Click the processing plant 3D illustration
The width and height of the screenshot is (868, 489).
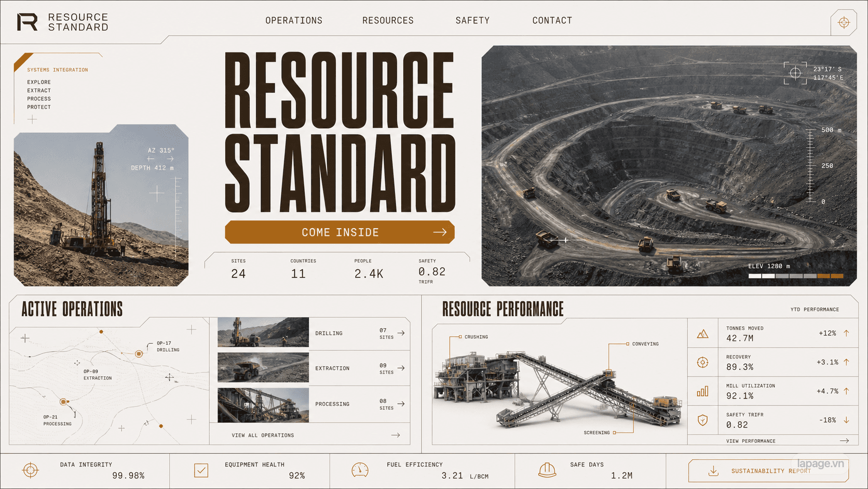[558, 390]
